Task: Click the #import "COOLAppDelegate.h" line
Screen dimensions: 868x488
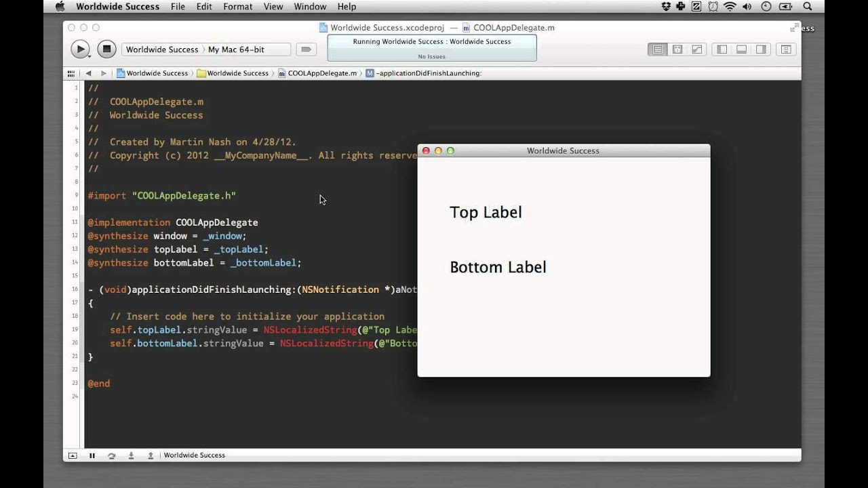Action: click(x=162, y=195)
